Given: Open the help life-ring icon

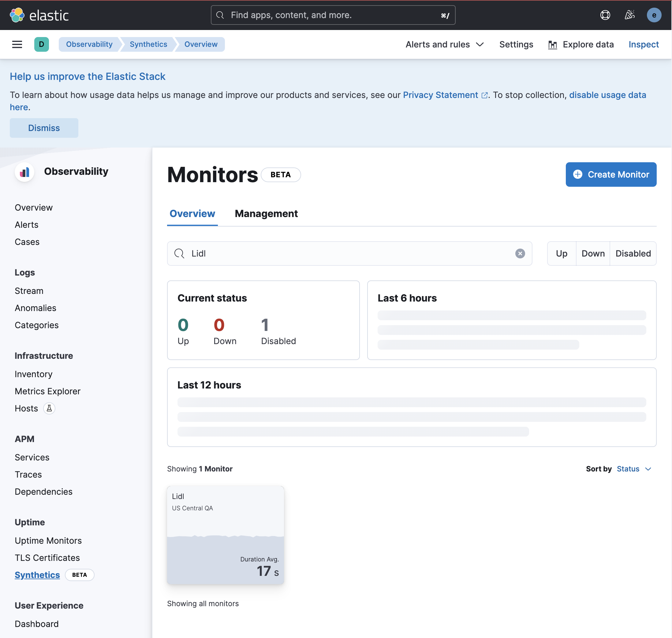Looking at the screenshot, I should pos(605,15).
